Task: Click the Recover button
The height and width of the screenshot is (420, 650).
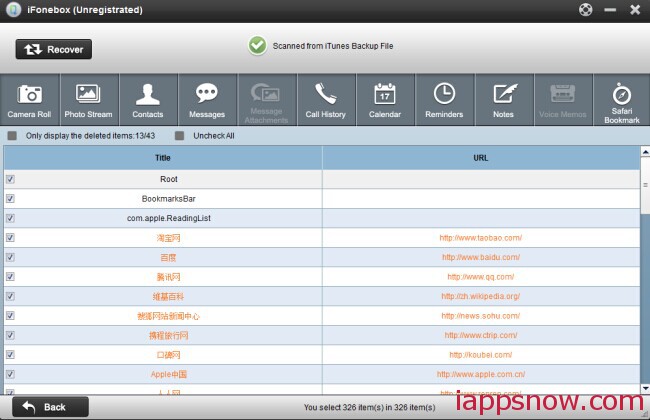Action: click(x=54, y=49)
